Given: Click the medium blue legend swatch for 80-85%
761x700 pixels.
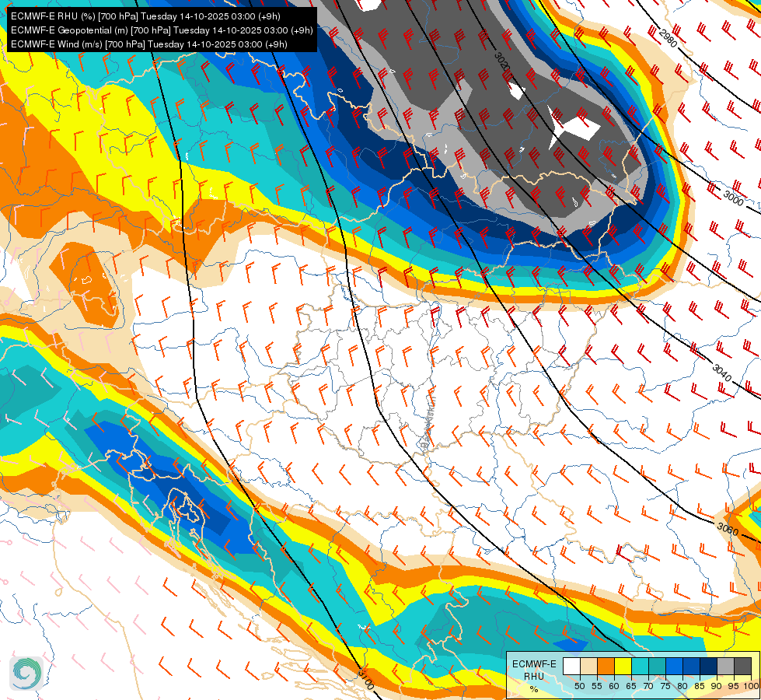Looking at the screenshot, I should point(692,666).
